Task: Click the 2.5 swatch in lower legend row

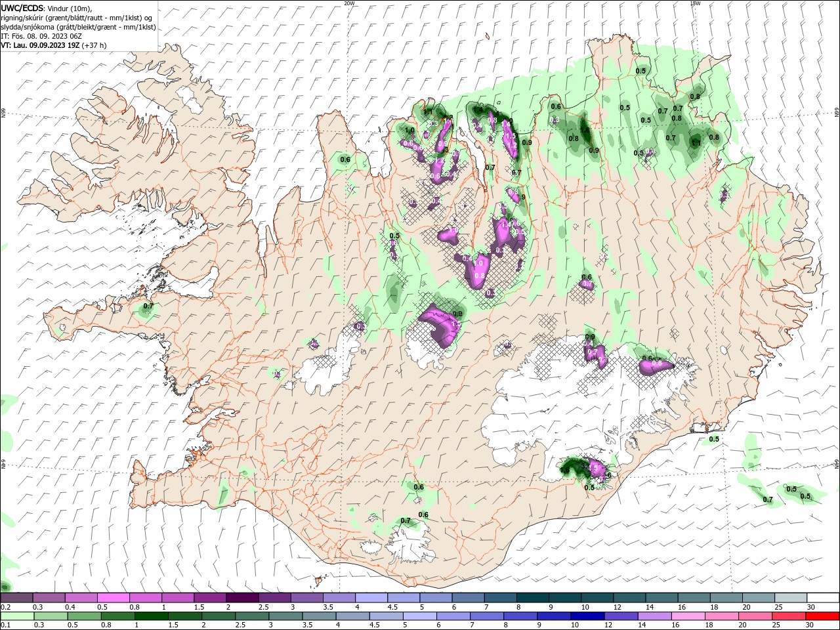Action: [x=251, y=616]
